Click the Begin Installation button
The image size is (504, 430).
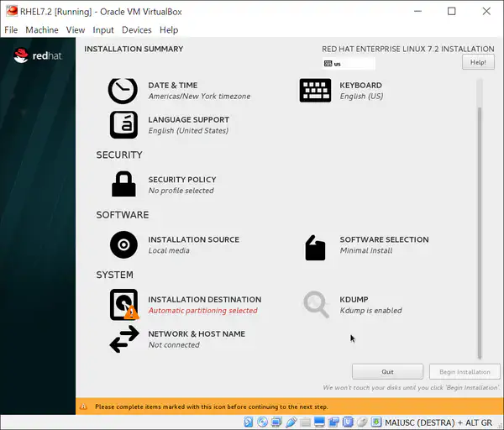point(465,371)
